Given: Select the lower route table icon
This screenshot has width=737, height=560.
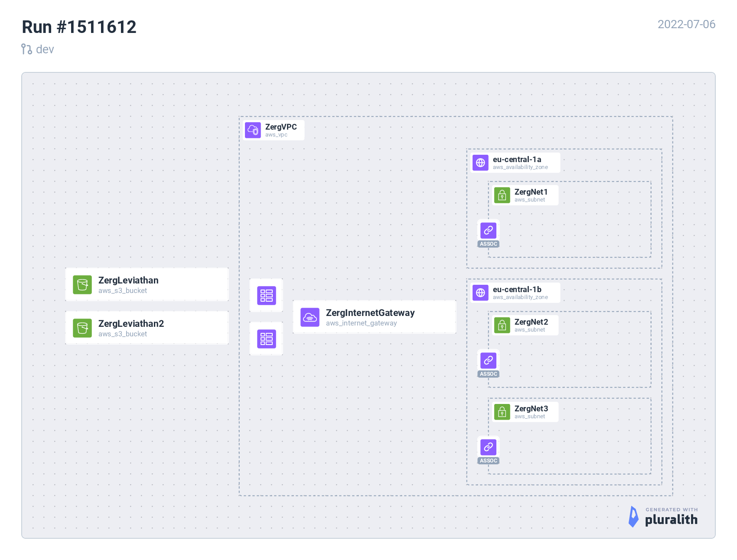Looking at the screenshot, I should 266,339.
